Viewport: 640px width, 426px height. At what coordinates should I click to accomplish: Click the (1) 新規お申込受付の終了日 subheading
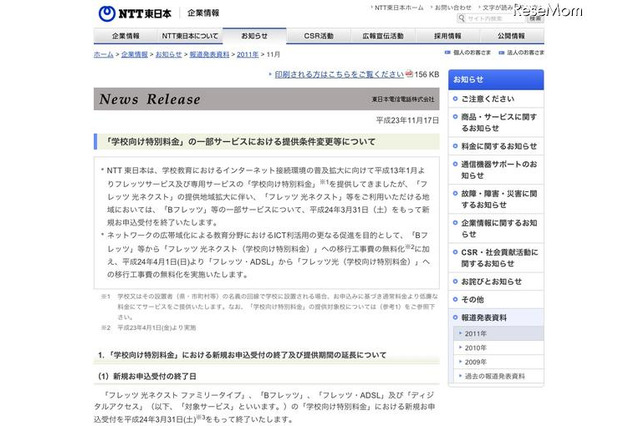click(x=147, y=376)
